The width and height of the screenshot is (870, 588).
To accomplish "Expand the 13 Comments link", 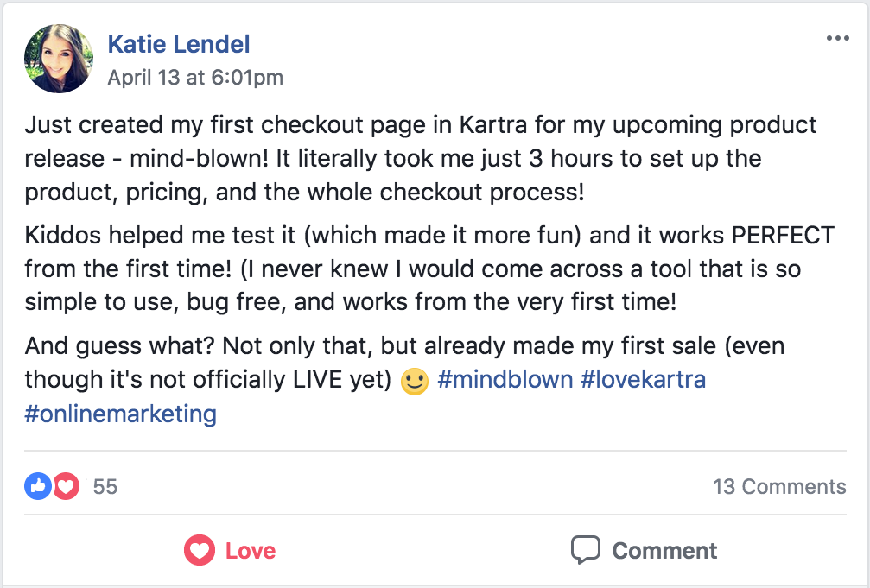I will [779, 486].
